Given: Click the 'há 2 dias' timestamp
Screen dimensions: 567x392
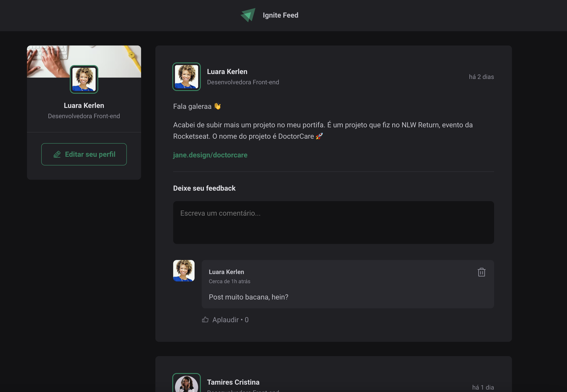Looking at the screenshot, I should [x=481, y=77].
